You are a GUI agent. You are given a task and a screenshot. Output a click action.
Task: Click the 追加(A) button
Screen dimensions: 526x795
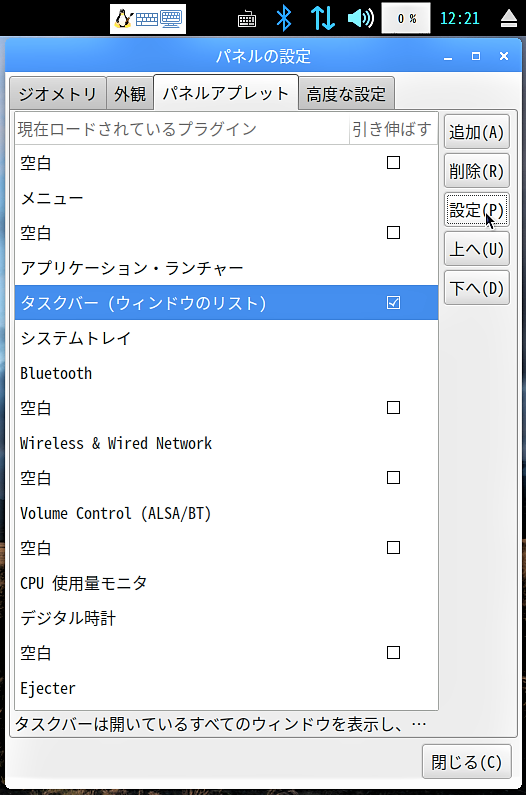click(477, 132)
